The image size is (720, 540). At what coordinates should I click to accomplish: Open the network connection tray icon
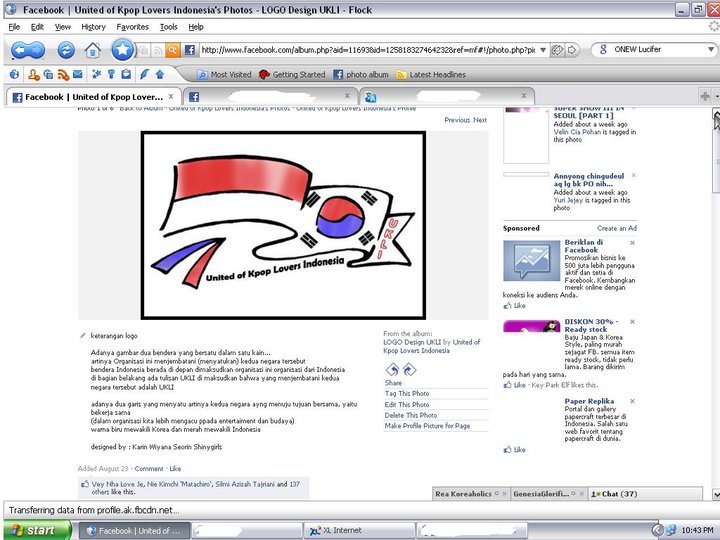click(671, 530)
